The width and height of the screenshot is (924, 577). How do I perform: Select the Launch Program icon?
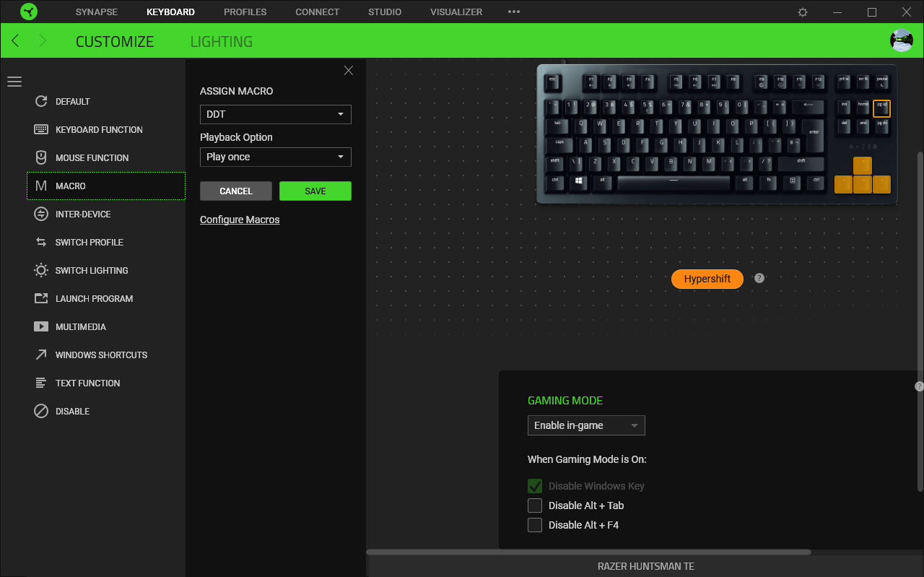pos(41,298)
